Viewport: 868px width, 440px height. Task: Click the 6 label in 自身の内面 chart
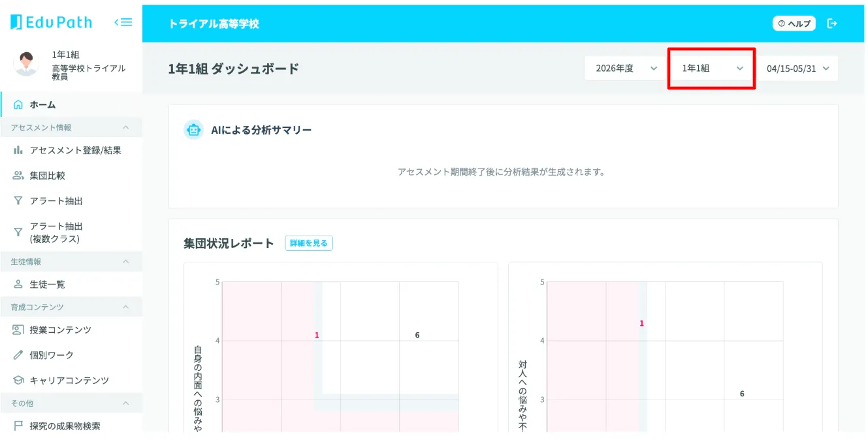(x=417, y=335)
